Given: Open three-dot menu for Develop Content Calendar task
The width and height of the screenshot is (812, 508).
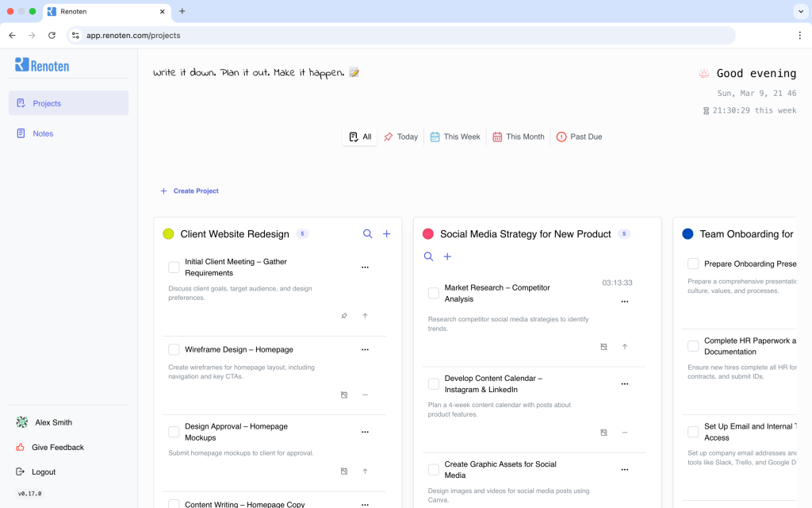Looking at the screenshot, I should pyautogui.click(x=624, y=384).
